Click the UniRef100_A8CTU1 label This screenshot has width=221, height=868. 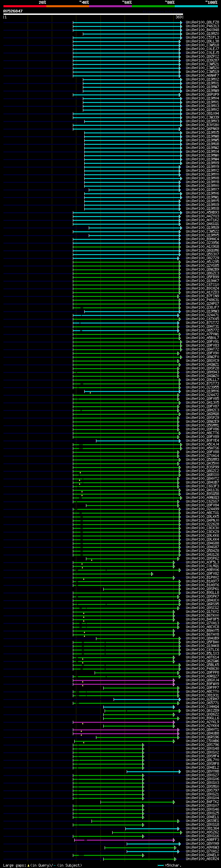point(202,513)
